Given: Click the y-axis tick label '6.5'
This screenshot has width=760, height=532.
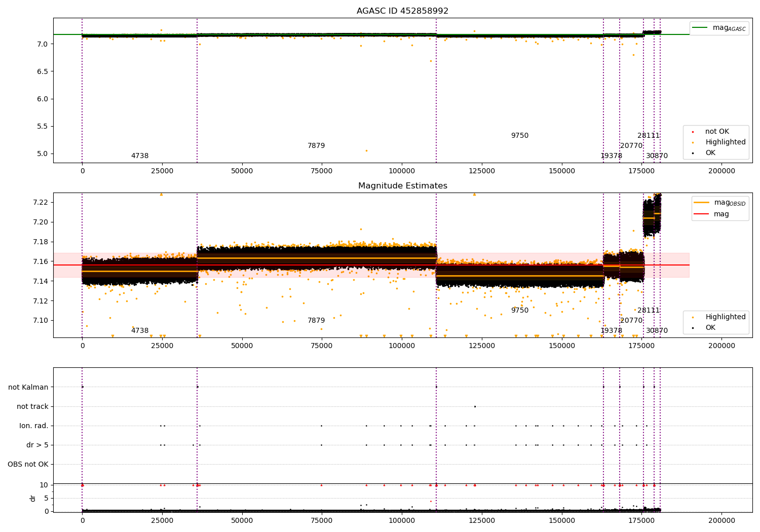Looking at the screenshot, I should 42,71.
